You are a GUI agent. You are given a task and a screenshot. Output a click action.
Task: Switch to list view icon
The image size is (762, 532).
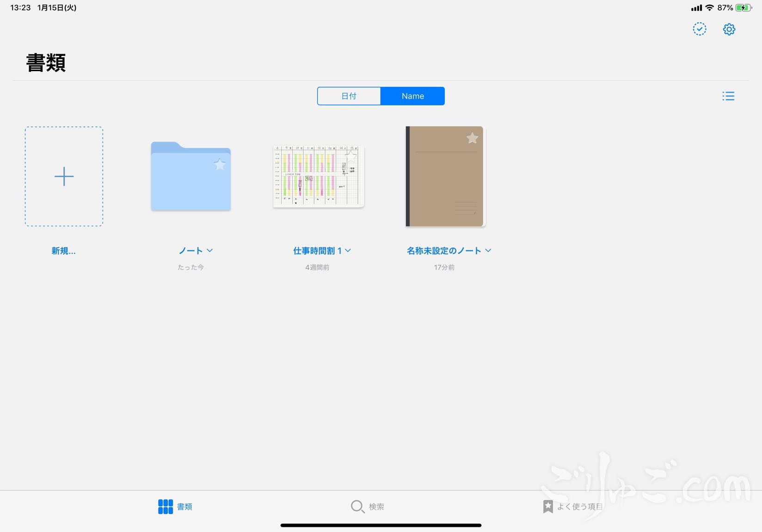[x=728, y=96]
